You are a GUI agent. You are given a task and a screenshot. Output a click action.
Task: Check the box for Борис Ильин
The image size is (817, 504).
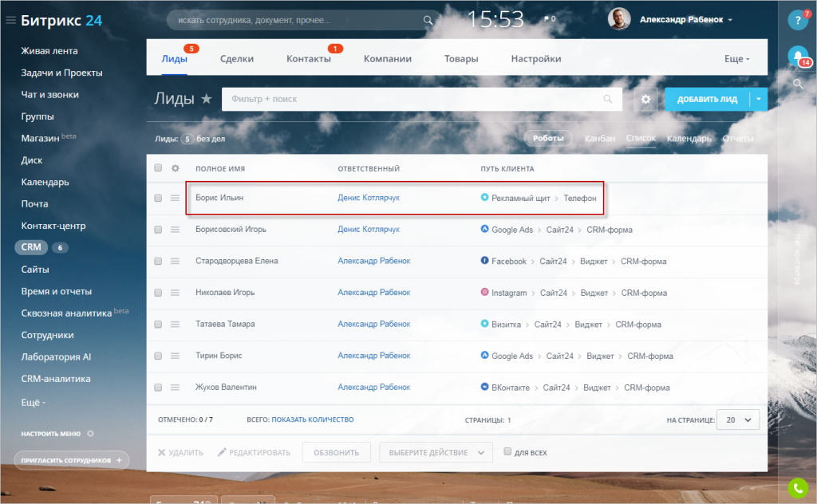click(158, 198)
